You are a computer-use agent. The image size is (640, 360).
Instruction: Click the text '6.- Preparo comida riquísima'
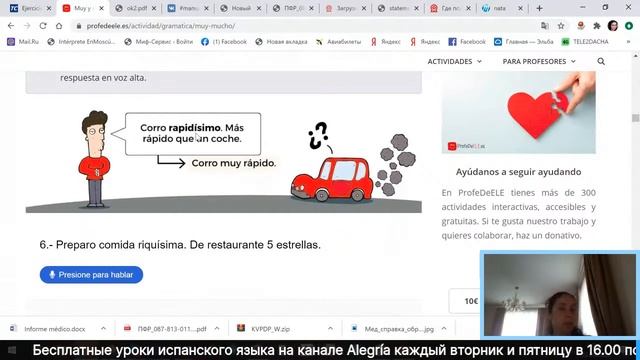tap(113, 245)
